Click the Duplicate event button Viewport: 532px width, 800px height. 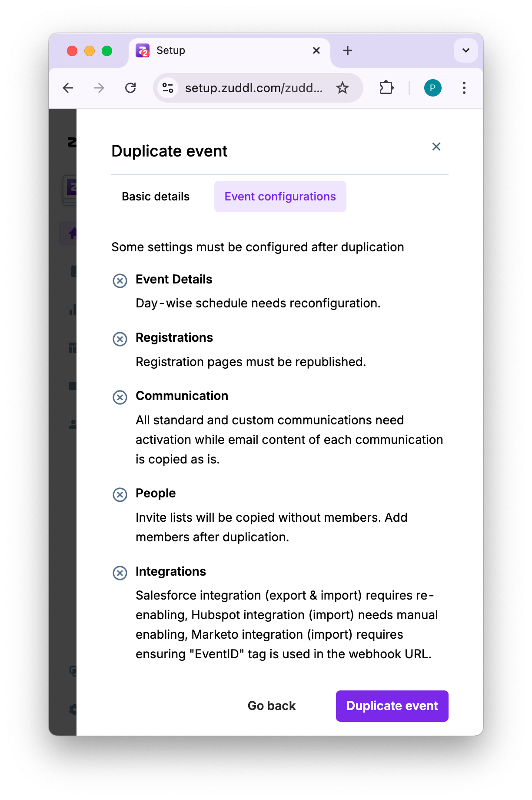point(392,706)
